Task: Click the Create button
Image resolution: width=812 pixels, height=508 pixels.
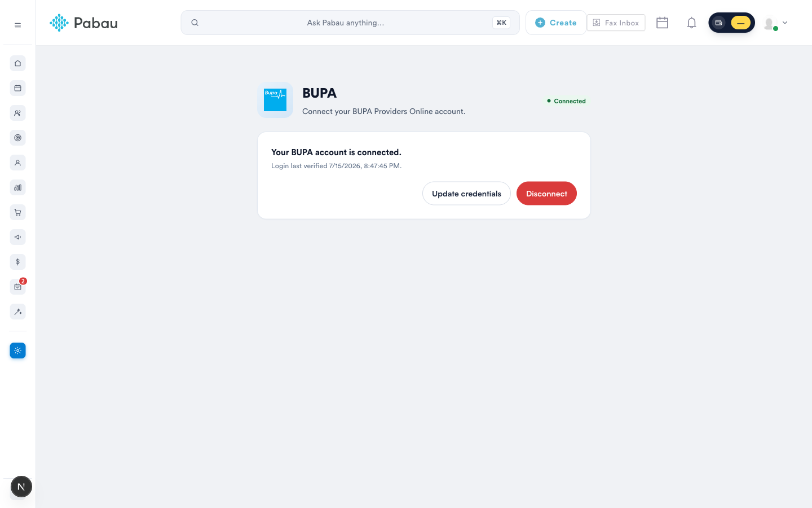Action: tap(555, 23)
